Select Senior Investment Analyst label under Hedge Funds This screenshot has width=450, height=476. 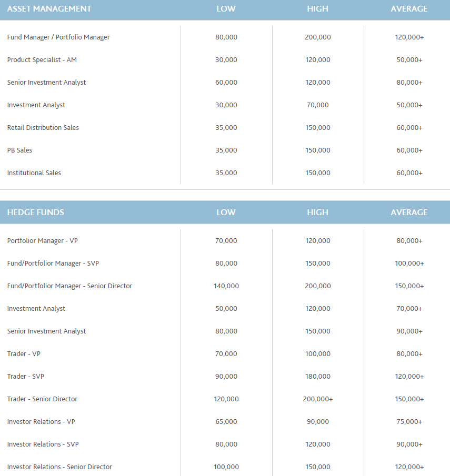pyautogui.click(x=46, y=331)
